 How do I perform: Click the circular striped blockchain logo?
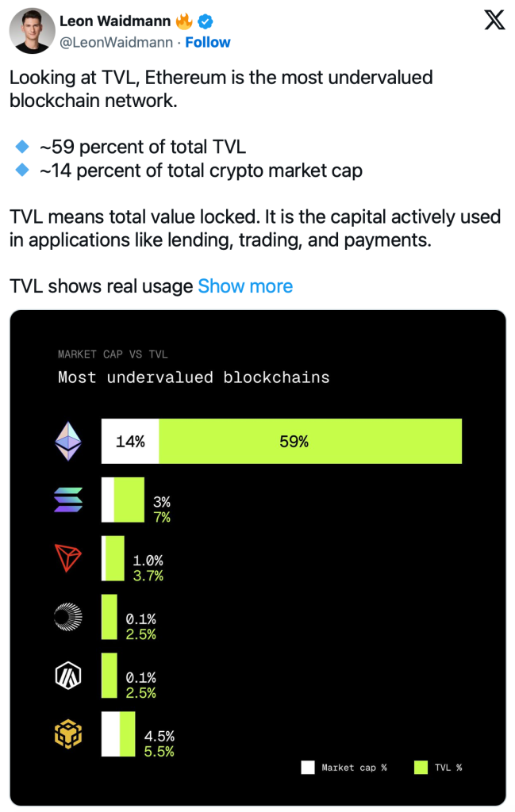pos(68,618)
